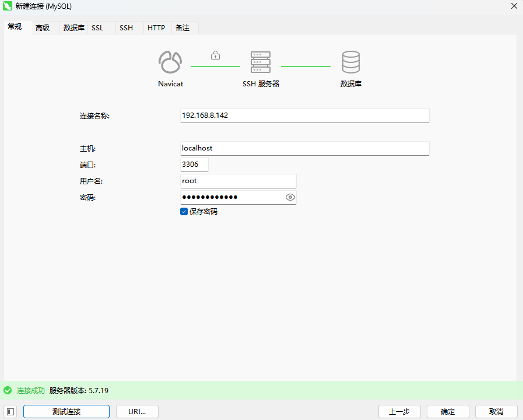
Task: Click the 连接成功 status text
Action: click(x=31, y=391)
